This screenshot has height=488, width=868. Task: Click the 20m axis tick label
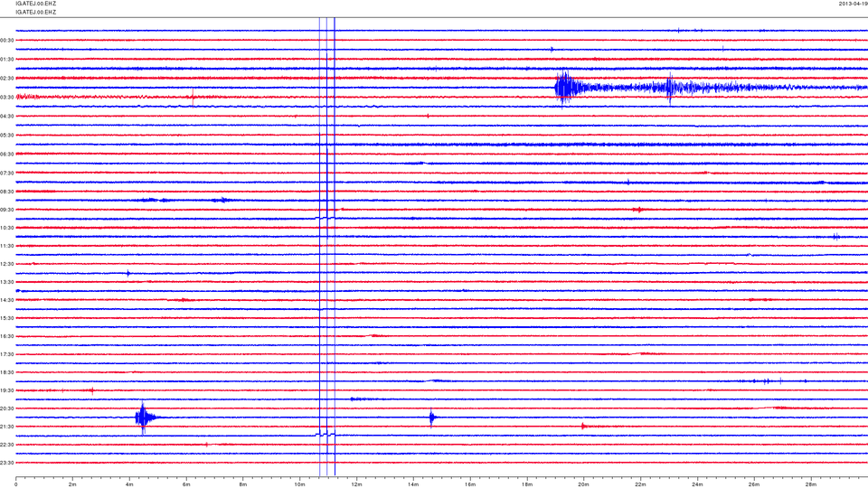point(583,484)
